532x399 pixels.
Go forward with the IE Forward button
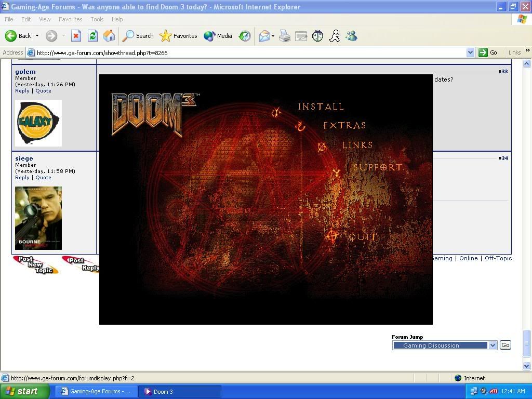tap(51, 36)
